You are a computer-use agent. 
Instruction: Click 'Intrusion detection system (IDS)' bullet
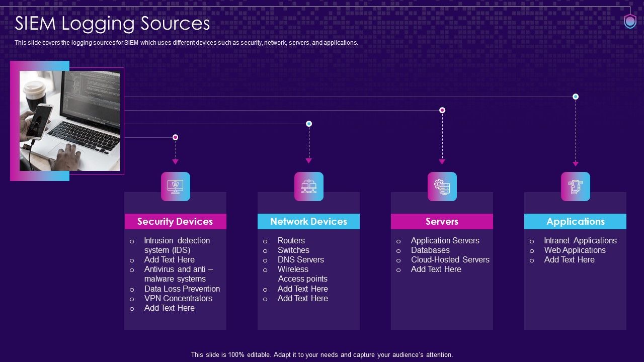point(177,245)
